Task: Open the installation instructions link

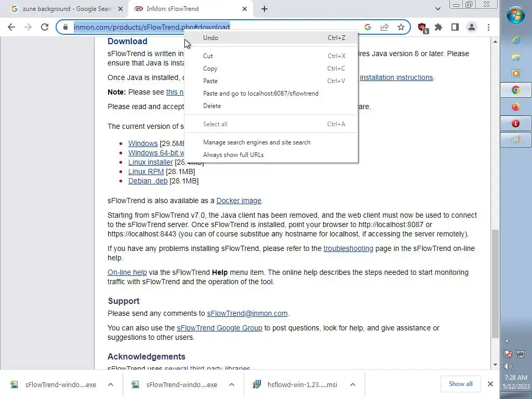Action: click(x=396, y=78)
